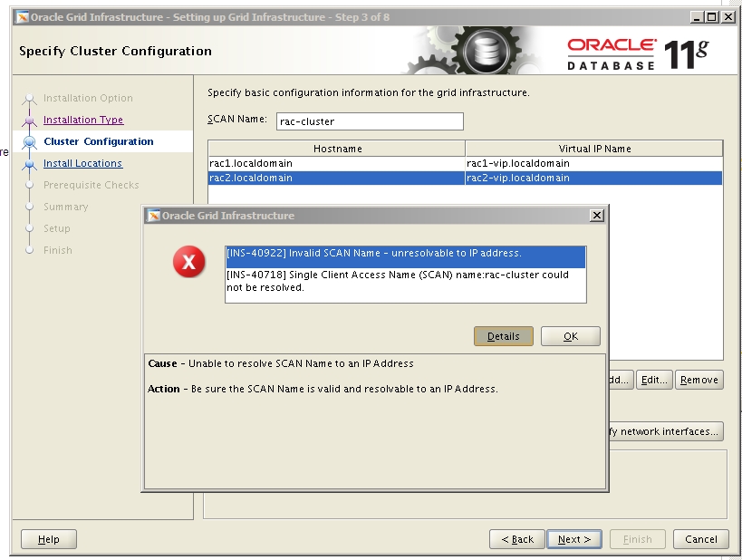Select the rac2-vip.localdomain cell
The height and width of the screenshot is (560, 742).
[594, 178]
